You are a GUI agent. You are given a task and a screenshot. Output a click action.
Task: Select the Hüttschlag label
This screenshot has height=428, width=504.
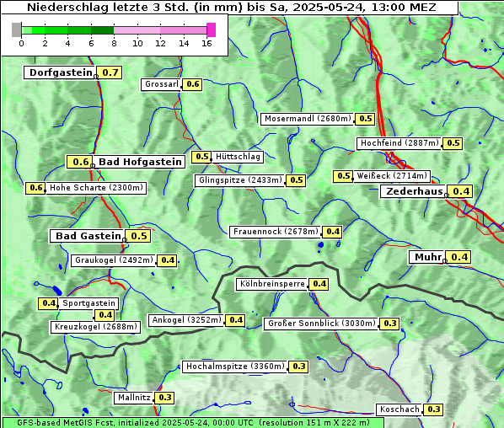(238, 157)
